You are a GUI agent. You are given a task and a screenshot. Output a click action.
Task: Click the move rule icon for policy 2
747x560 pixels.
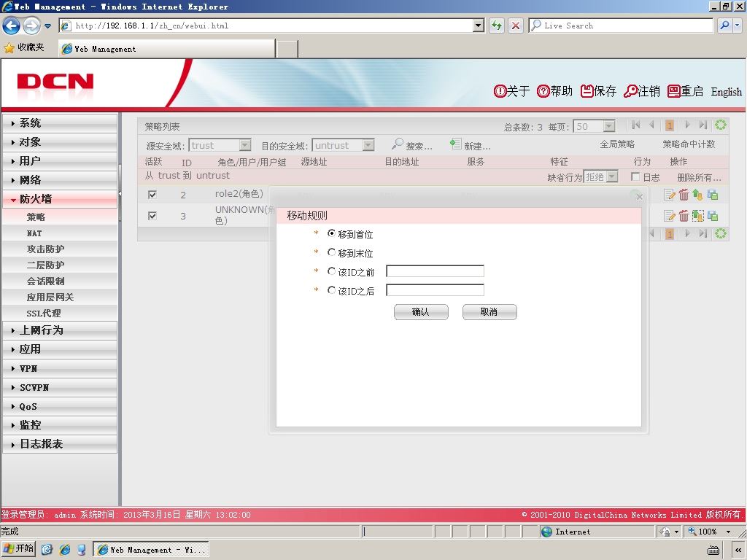(x=698, y=195)
